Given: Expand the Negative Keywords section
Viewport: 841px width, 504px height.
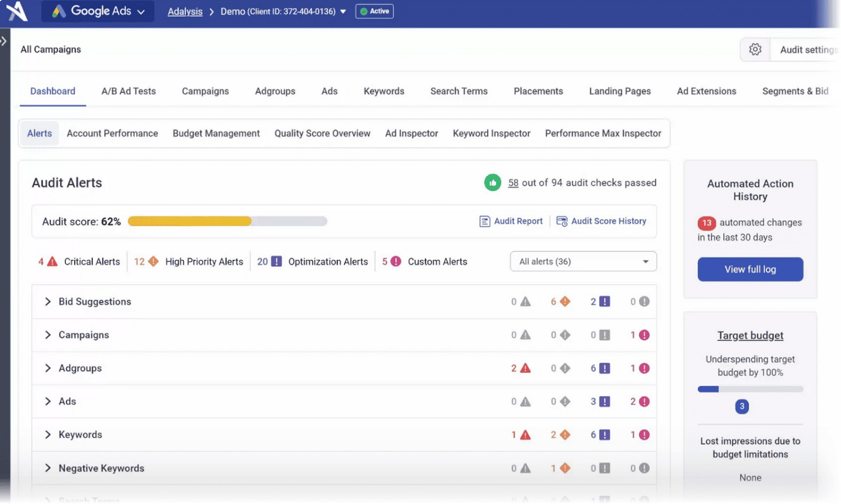Looking at the screenshot, I should [48, 468].
